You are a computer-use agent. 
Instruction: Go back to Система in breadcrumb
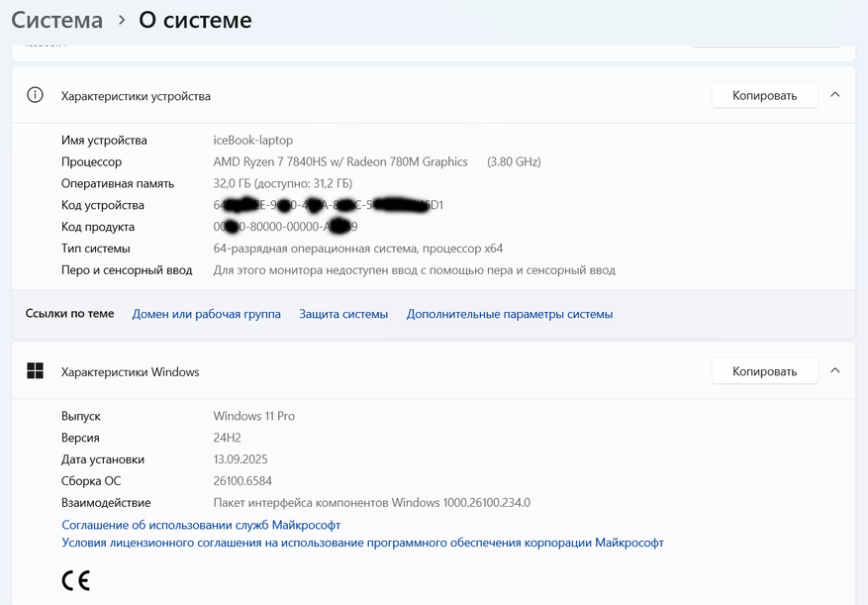coord(57,21)
